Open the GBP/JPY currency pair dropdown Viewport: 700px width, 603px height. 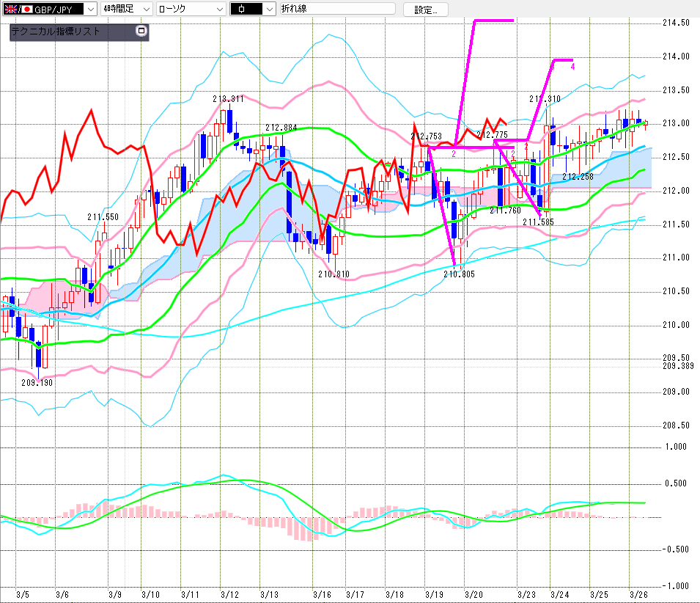click(89, 9)
